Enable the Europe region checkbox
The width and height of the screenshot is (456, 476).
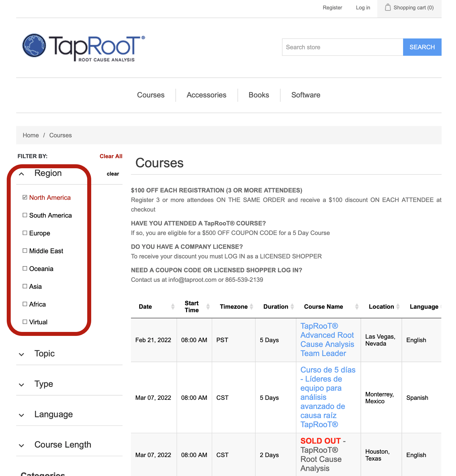pyautogui.click(x=25, y=233)
